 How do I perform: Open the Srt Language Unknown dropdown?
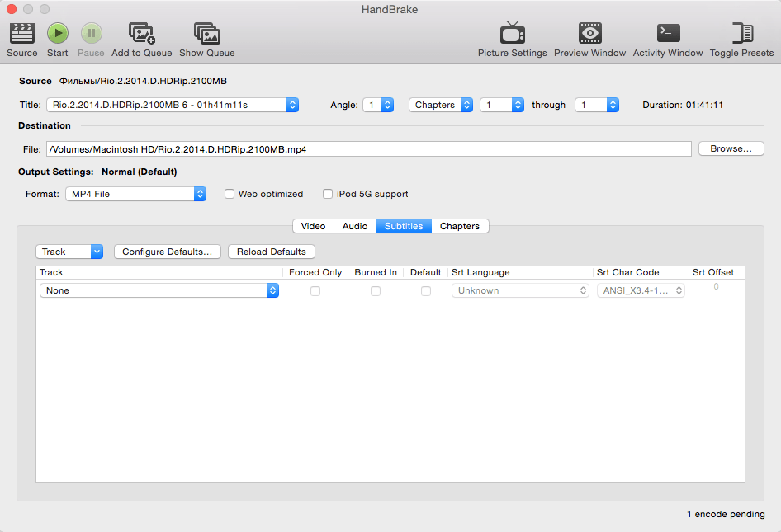pyautogui.click(x=520, y=290)
